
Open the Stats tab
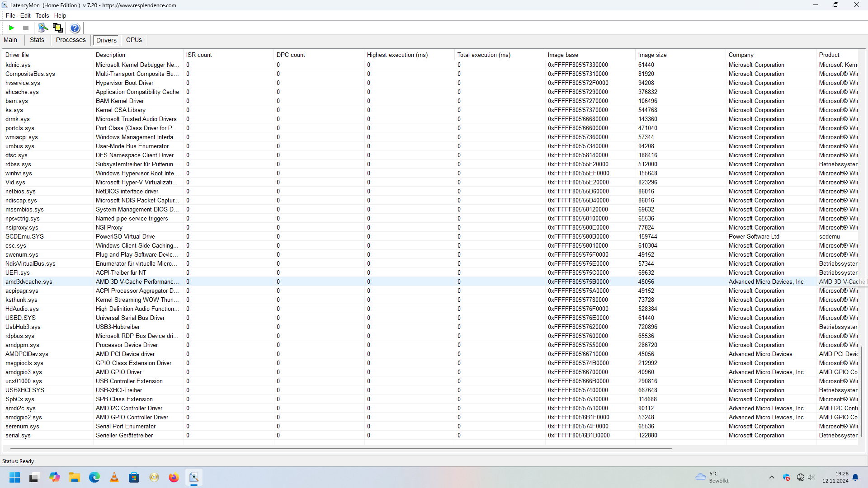pos(37,40)
